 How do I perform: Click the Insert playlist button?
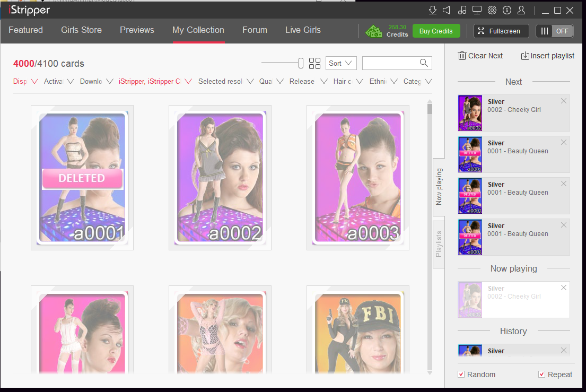(x=548, y=56)
